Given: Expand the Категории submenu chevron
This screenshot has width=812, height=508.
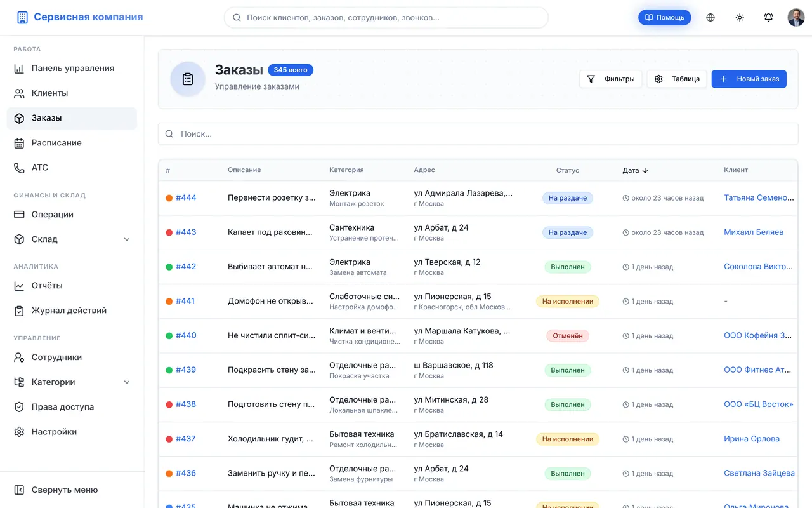Looking at the screenshot, I should pos(127,382).
